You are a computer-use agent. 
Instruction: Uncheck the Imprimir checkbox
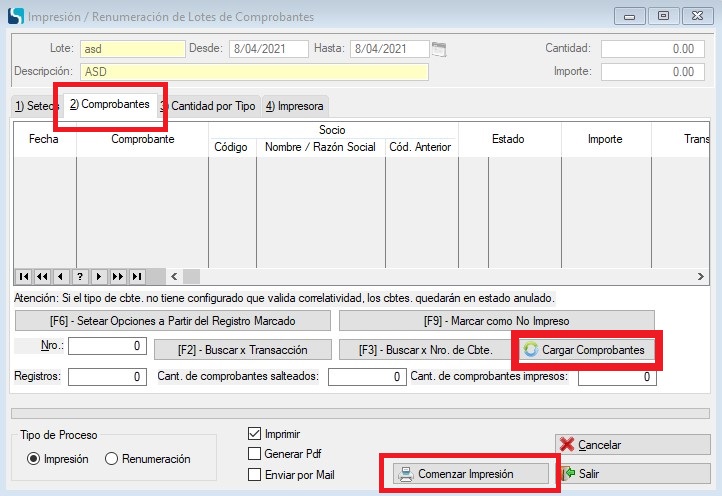pyautogui.click(x=255, y=434)
